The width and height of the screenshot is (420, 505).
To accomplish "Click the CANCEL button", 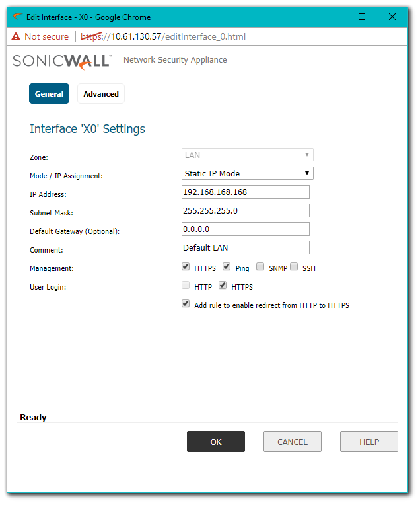I will [x=292, y=442].
